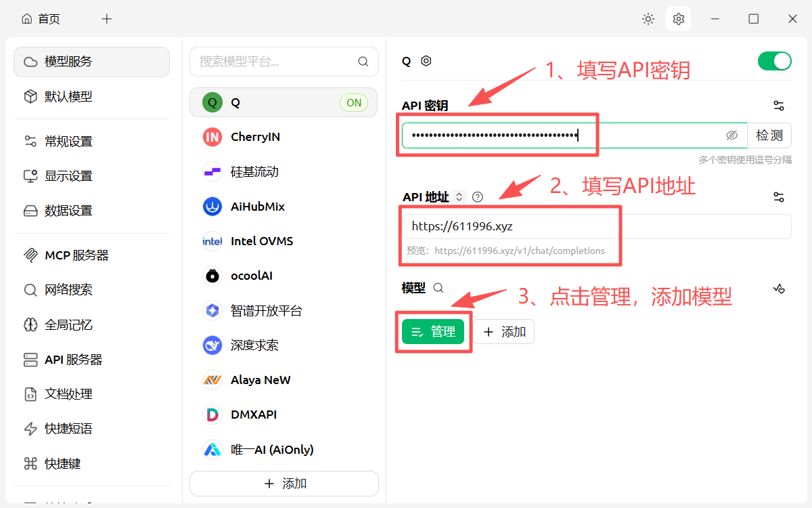Open the help icon beside API 地址
Screen dimensions: 812x508
(x=478, y=197)
